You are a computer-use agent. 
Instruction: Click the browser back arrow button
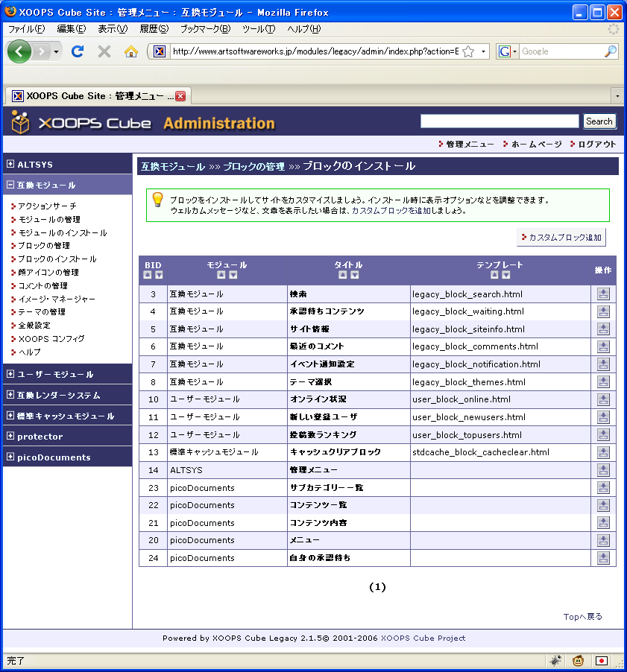tap(19, 51)
